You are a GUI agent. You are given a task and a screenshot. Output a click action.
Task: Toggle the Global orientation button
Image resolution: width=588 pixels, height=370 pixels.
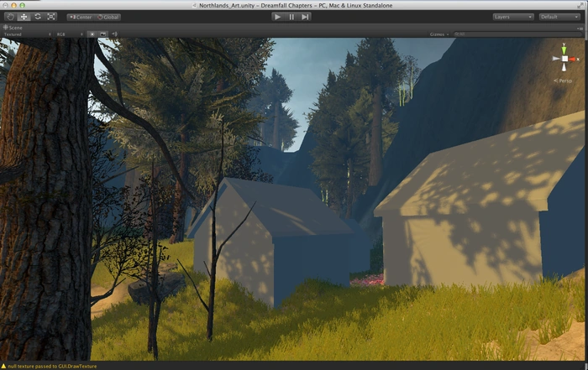click(x=108, y=17)
